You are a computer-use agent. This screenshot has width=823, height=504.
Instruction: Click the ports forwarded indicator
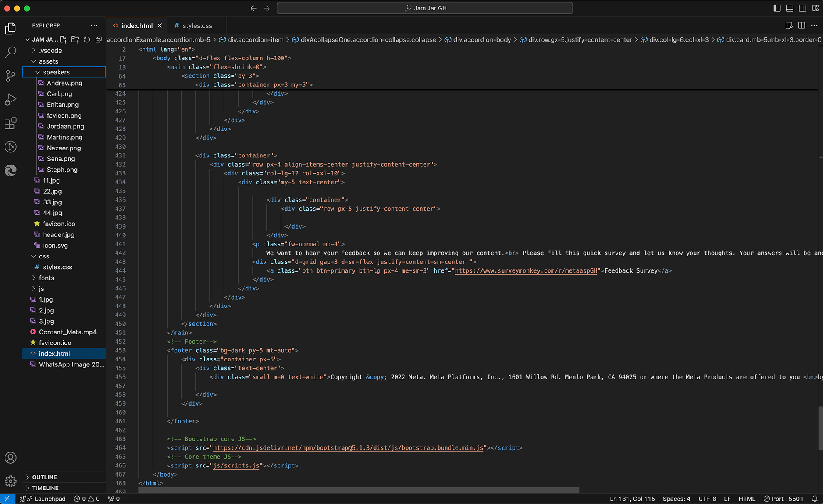click(114, 499)
